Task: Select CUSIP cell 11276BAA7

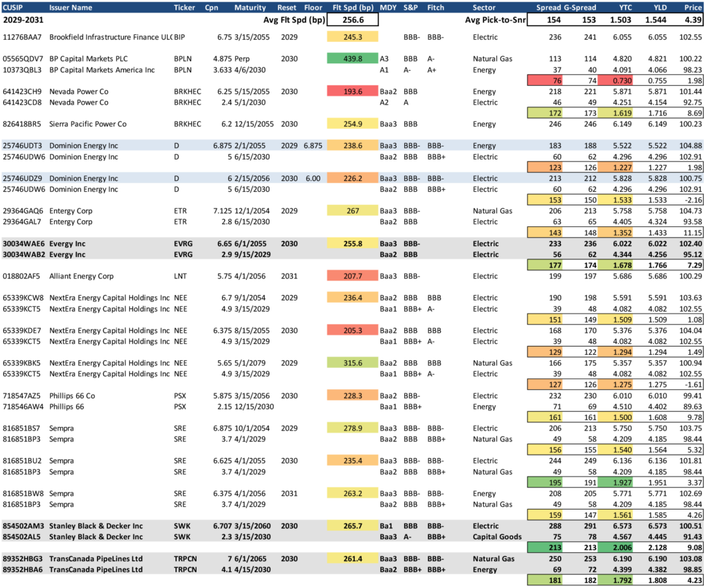Action: point(23,37)
